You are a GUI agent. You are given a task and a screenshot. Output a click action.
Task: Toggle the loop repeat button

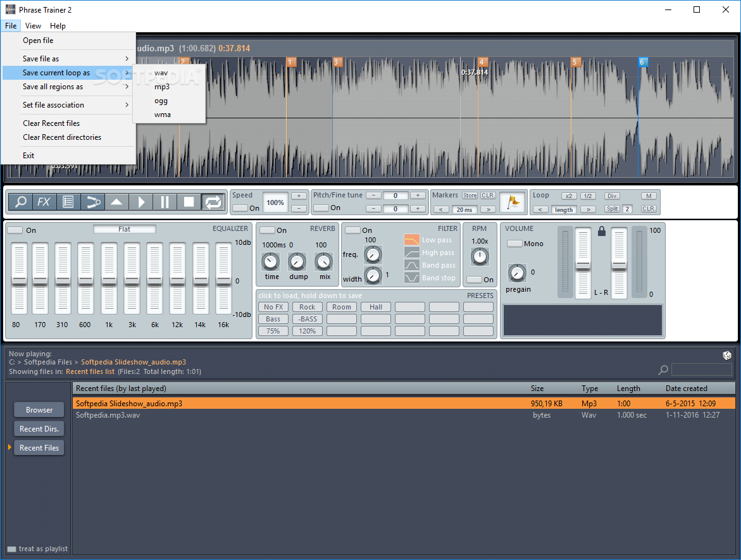213,202
